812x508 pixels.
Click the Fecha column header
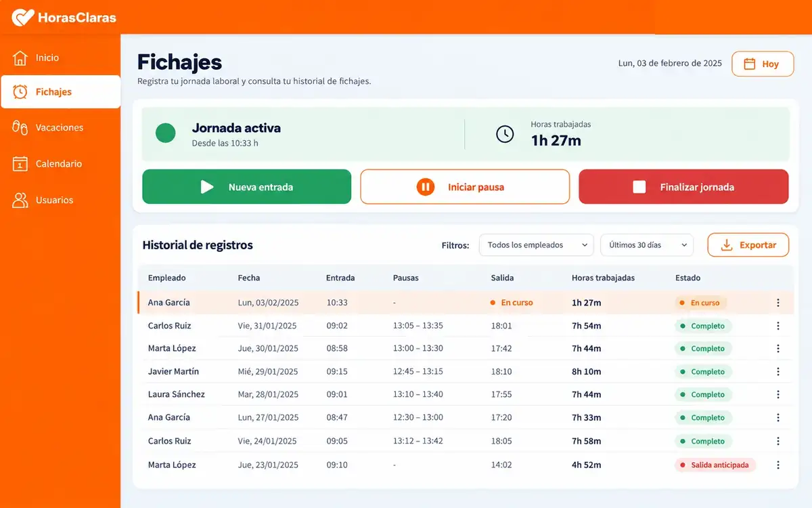point(249,278)
